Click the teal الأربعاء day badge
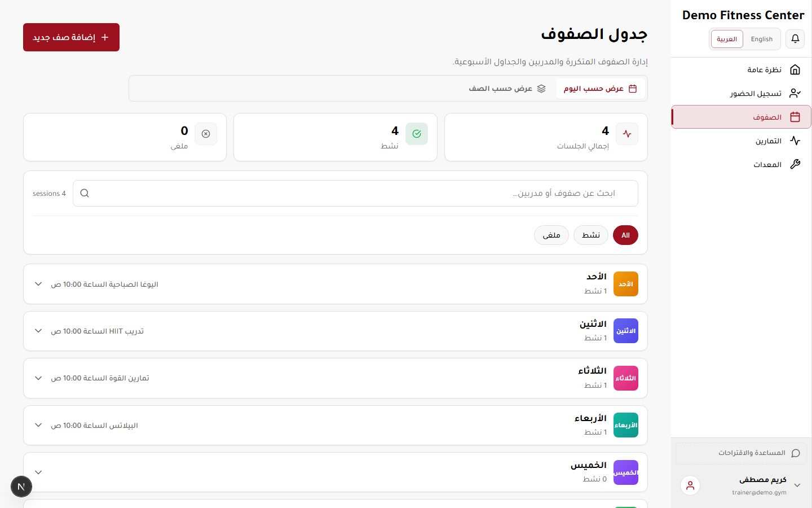The width and height of the screenshot is (812, 508). (x=626, y=425)
